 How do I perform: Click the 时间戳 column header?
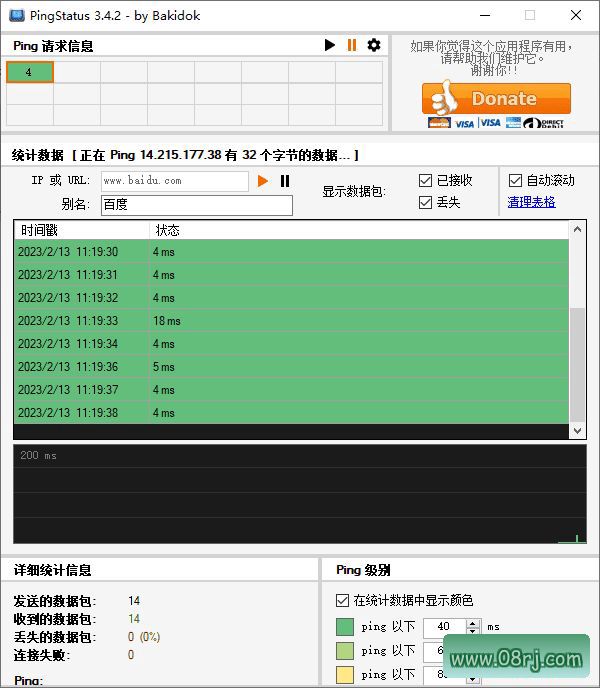click(82, 230)
